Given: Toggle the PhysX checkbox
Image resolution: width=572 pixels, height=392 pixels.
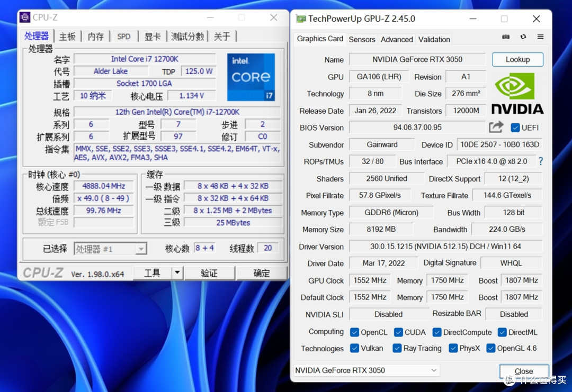Looking at the screenshot, I should tap(453, 348).
